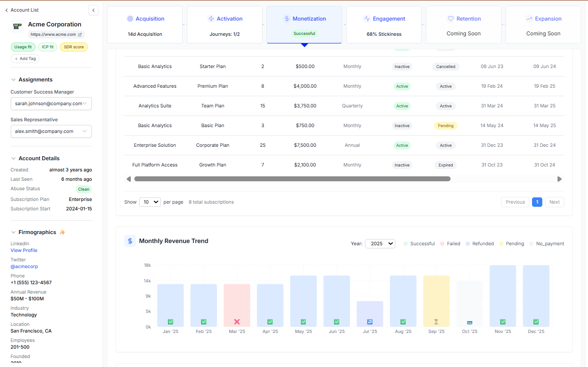This screenshot has height=367, width=588.
Task: Click the refunded icon under Jul '25 bar
Action: click(370, 321)
